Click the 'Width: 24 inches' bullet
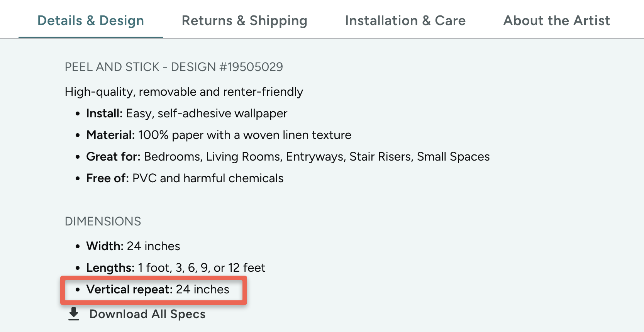Viewport: 644px width, 332px height. (133, 246)
